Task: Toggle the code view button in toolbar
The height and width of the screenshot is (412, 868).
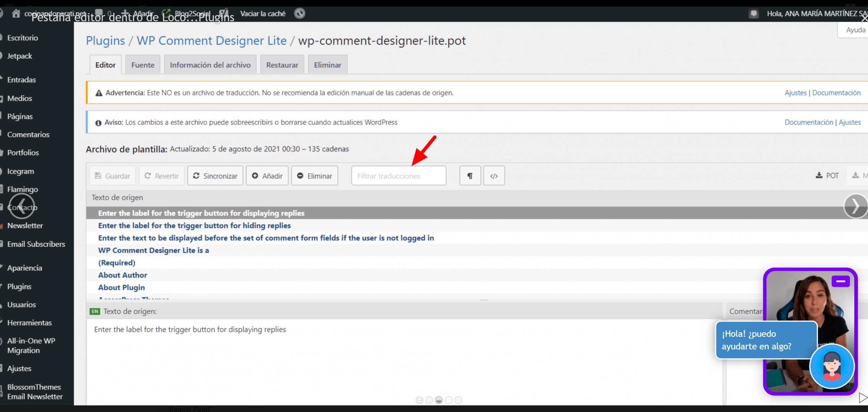Action: (494, 176)
